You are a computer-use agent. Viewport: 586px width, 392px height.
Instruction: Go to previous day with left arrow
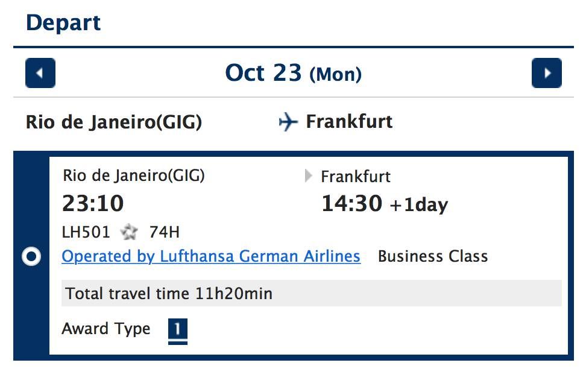tap(40, 73)
